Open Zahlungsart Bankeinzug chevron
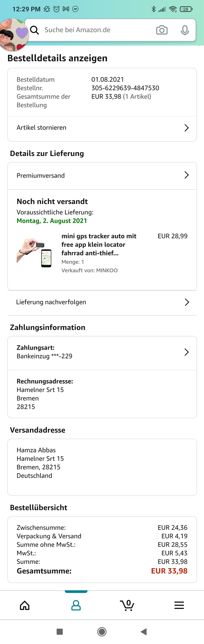The height and width of the screenshot is (644, 204). click(x=186, y=352)
